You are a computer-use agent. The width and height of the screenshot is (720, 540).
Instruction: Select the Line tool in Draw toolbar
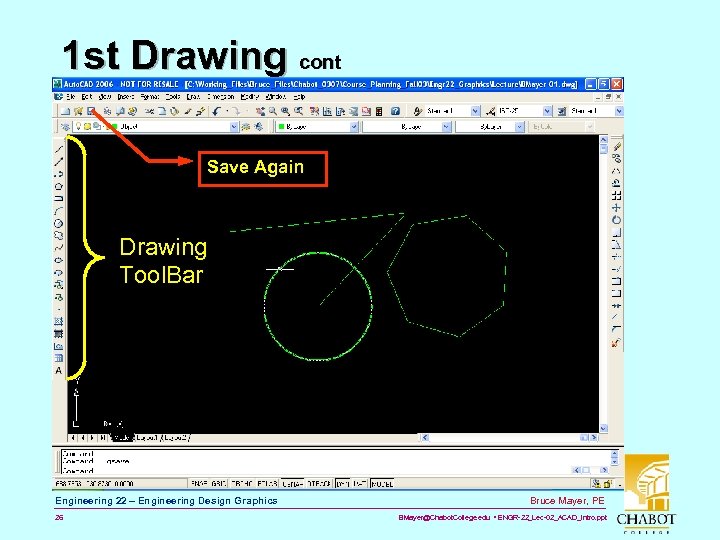59,149
